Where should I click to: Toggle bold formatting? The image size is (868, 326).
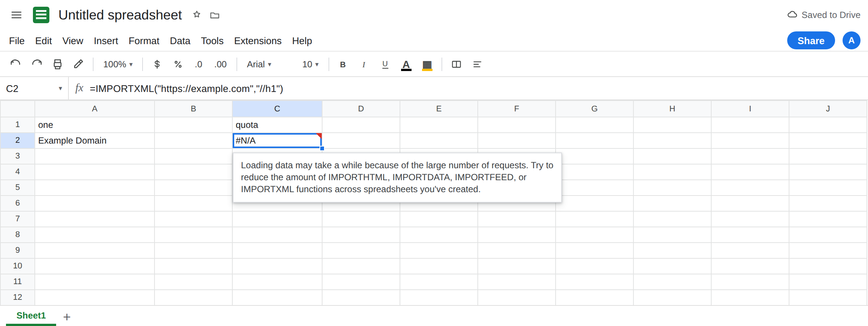click(343, 64)
